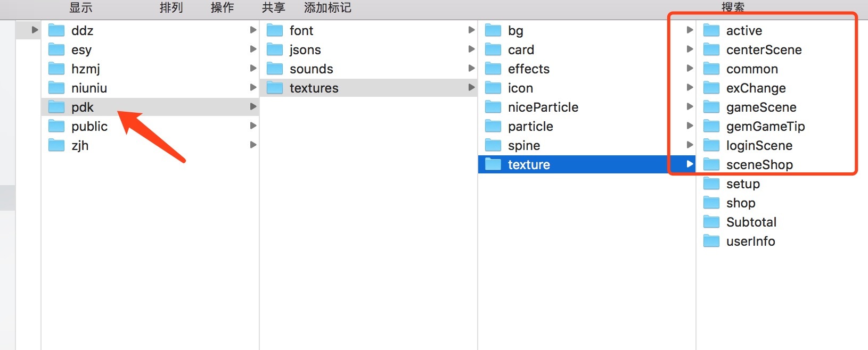Select the loginScene folder
This screenshot has height=350, width=868.
[x=759, y=145]
